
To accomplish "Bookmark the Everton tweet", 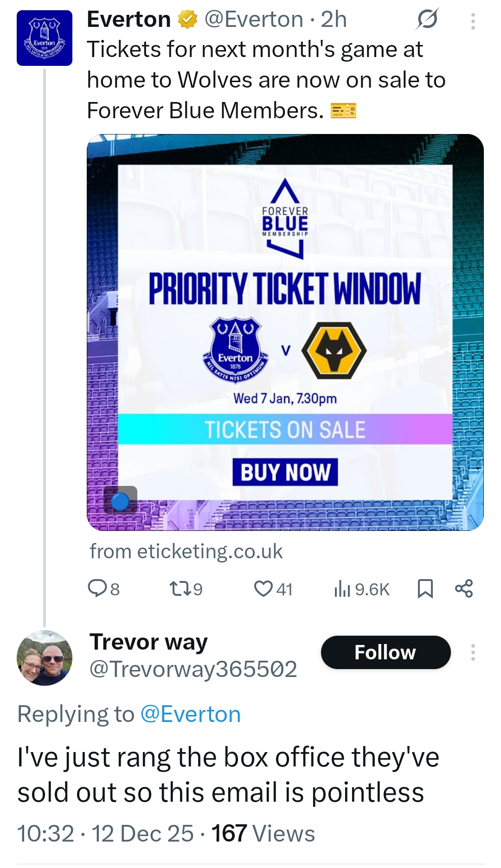I will (x=425, y=588).
